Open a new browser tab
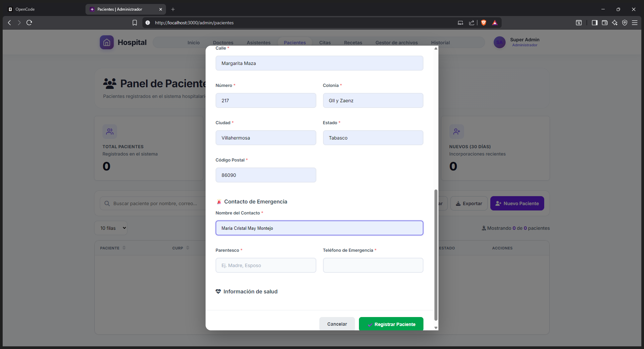Viewport: 644px width, 349px height. (x=173, y=9)
